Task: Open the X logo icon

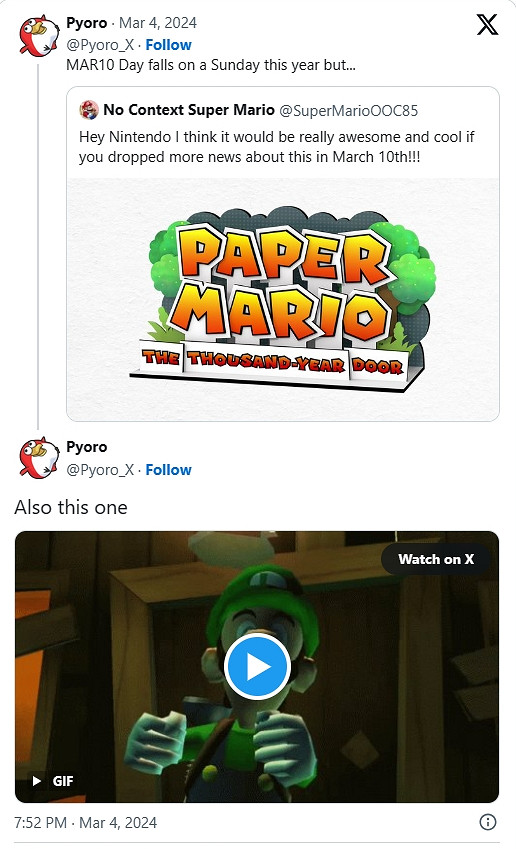Action: click(x=487, y=24)
